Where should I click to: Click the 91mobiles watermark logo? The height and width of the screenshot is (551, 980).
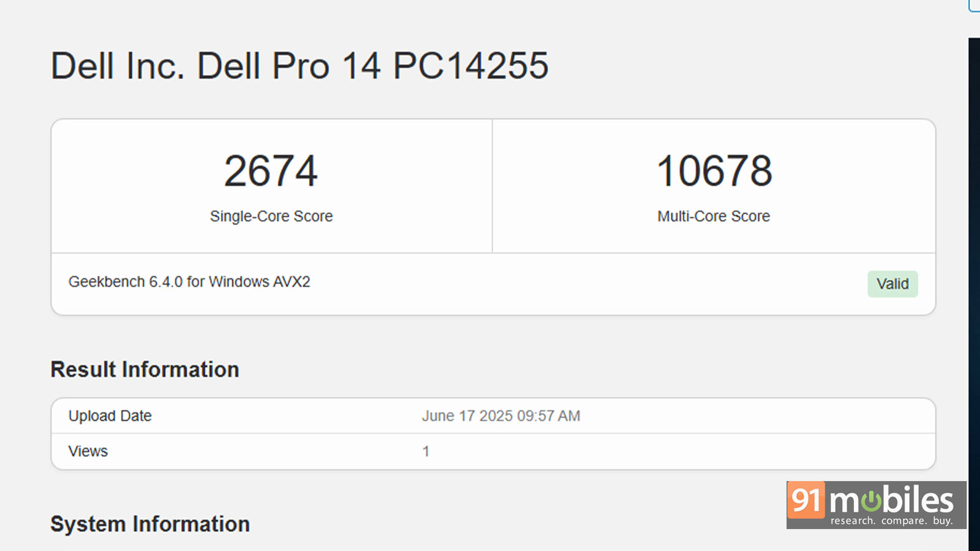[876, 505]
